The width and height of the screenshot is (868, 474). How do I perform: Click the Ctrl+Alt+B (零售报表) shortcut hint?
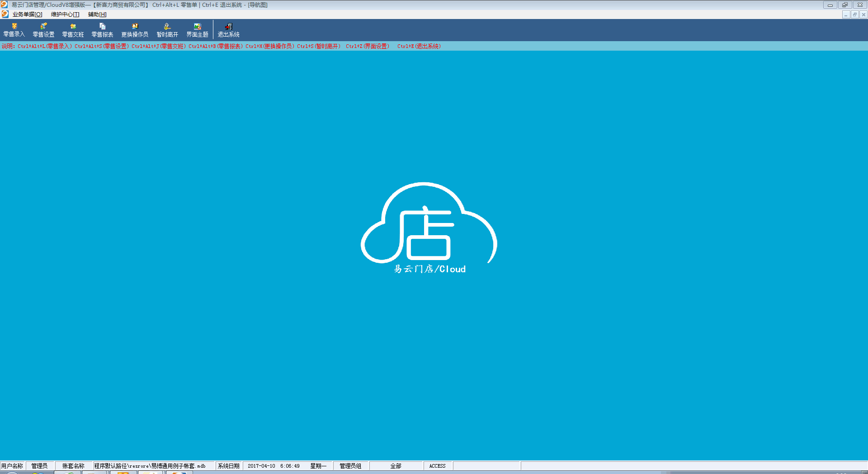tap(216, 46)
